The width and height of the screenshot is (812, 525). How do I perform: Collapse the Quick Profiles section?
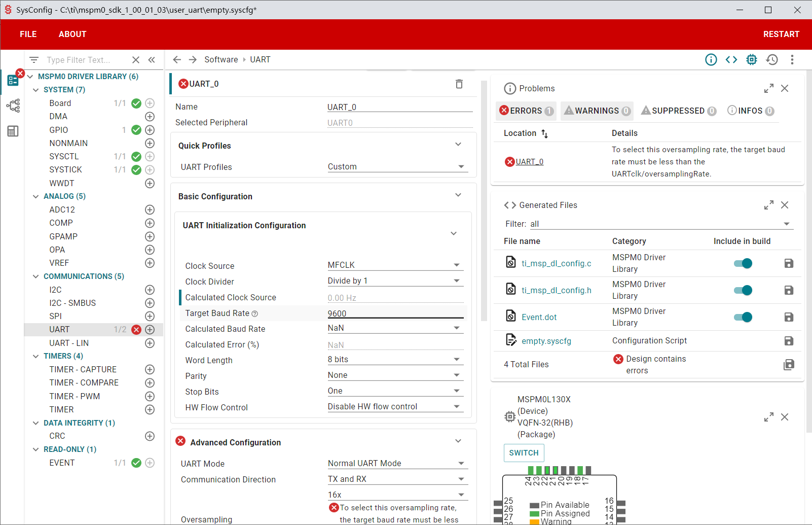tap(458, 145)
